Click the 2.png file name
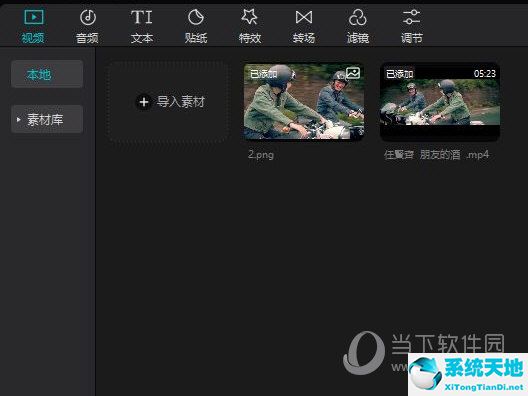The height and width of the screenshot is (396, 528). [x=261, y=155]
